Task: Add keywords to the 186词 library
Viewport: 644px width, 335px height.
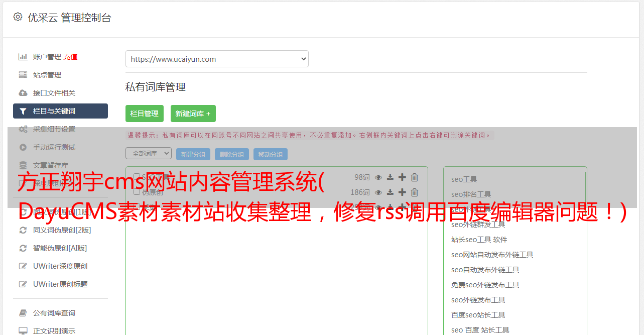Action: 402,192
